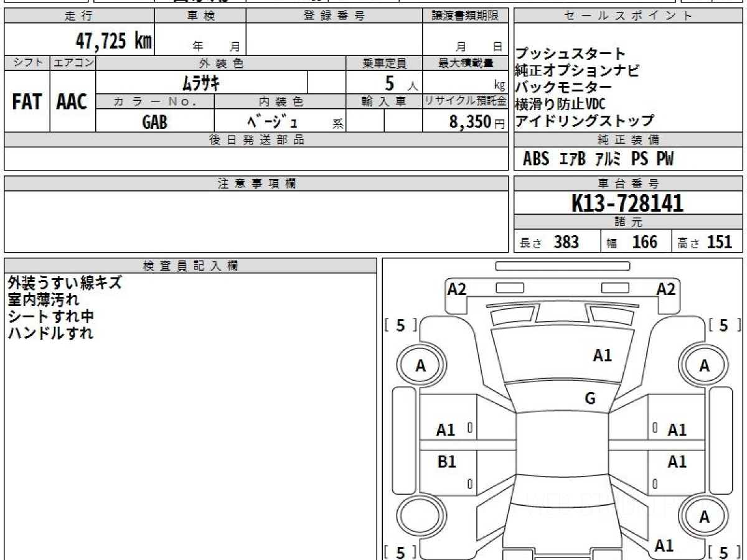Click the 登録番号 header cell
The width and height of the screenshot is (747, 560).
point(334,16)
